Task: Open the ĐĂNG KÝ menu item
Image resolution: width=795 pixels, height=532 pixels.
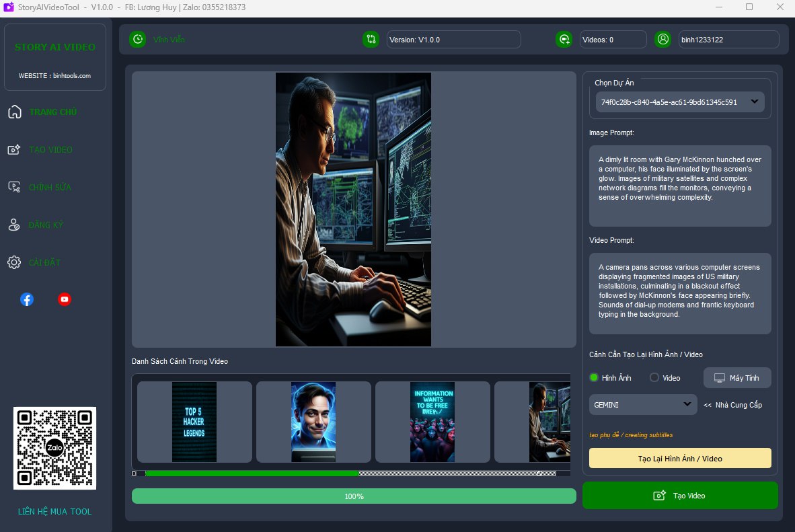Action: point(46,225)
